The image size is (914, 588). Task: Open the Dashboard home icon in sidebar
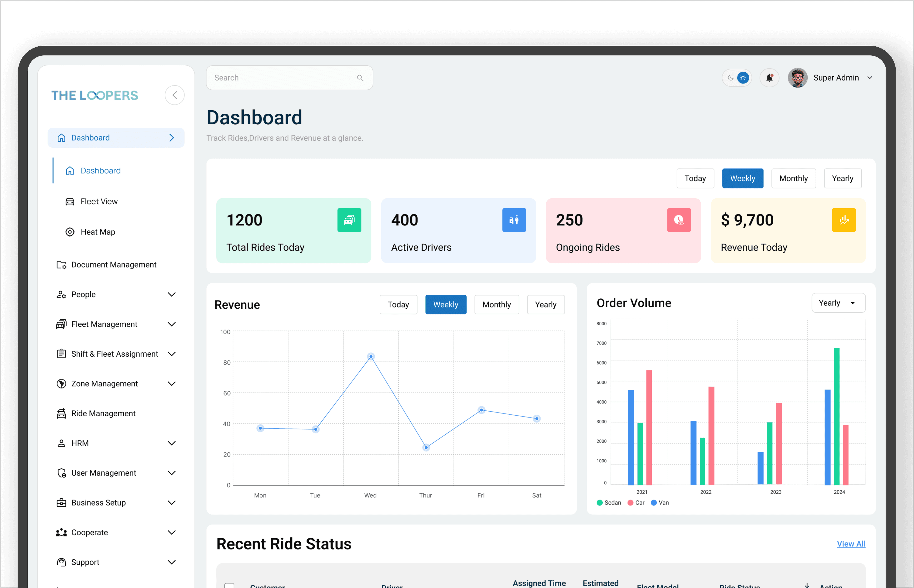61,137
